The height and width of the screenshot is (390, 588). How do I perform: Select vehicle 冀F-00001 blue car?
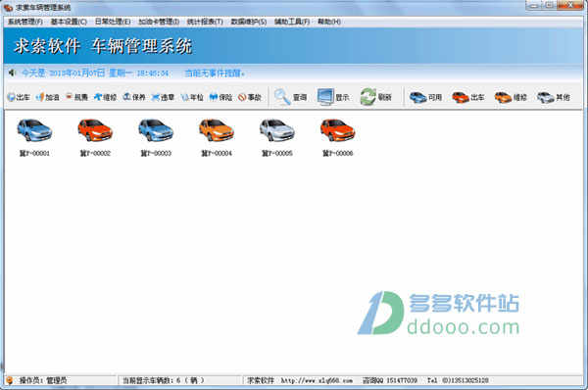(x=34, y=137)
